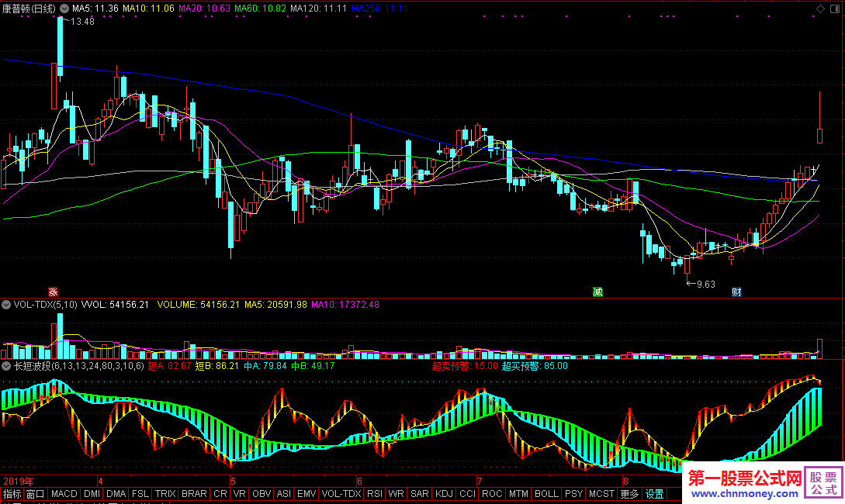
Task: Click the volume MA10: 17372.48 value
Action: [345, 305]
